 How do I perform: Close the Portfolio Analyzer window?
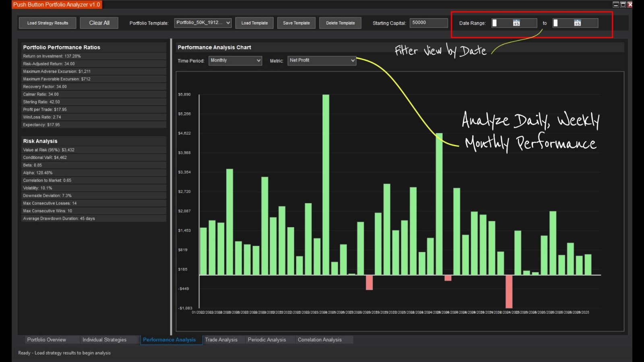(630, 4)
